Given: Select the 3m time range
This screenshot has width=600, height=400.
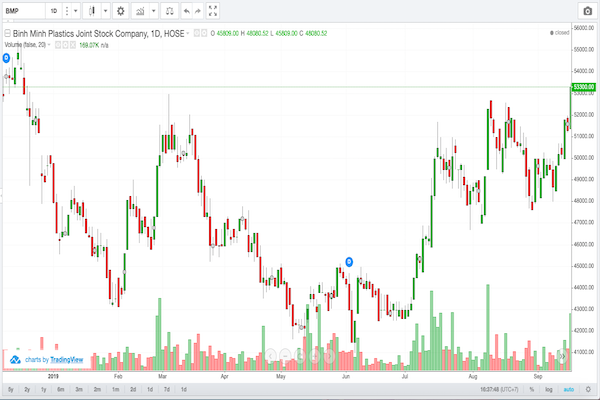Looking at the screenshot, I should click(79, 389).
